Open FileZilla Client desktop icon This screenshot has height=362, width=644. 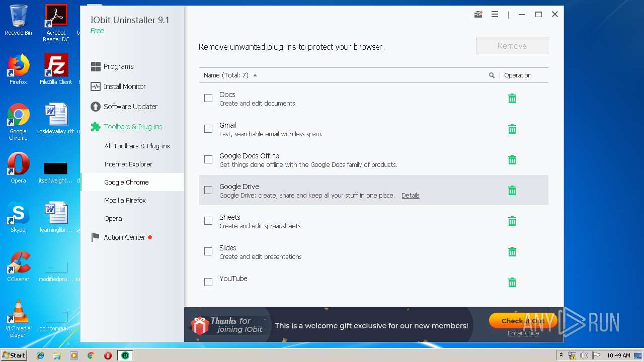point(56,69)
